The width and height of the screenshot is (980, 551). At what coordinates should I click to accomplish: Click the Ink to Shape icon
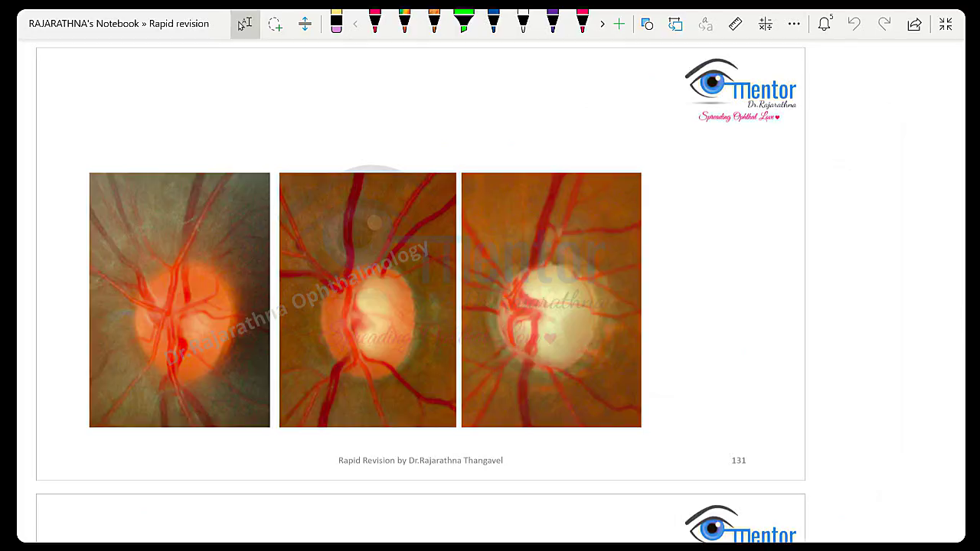675,24
